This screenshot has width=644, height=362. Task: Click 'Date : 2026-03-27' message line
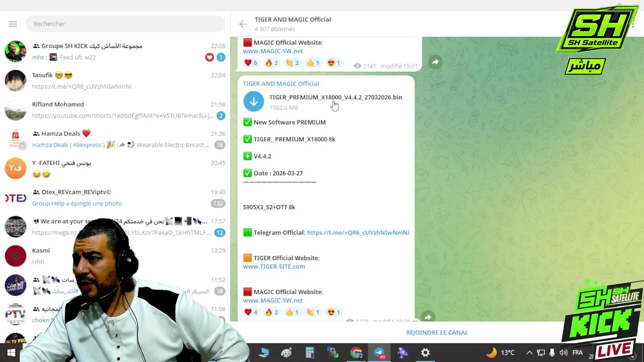(x=273, y=173)
